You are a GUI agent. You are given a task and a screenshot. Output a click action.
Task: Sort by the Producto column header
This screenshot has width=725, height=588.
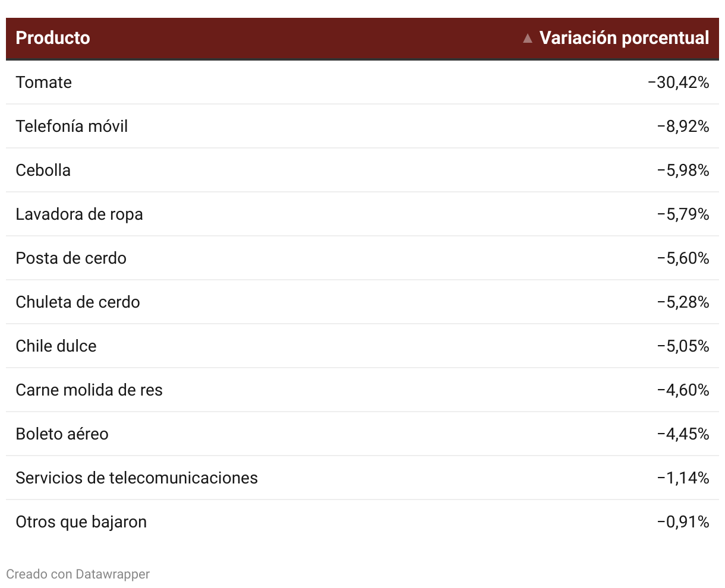53,38
